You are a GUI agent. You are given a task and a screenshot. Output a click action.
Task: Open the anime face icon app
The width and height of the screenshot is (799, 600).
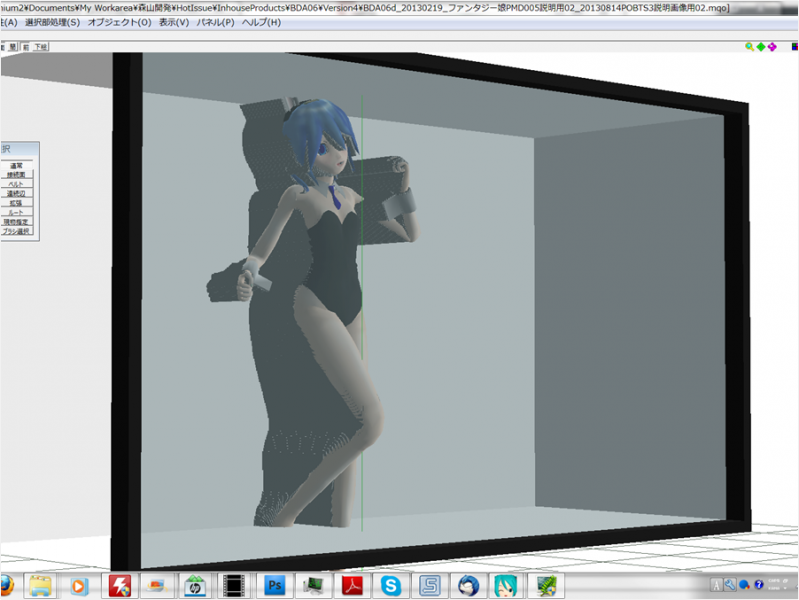[x=505, y=586]
